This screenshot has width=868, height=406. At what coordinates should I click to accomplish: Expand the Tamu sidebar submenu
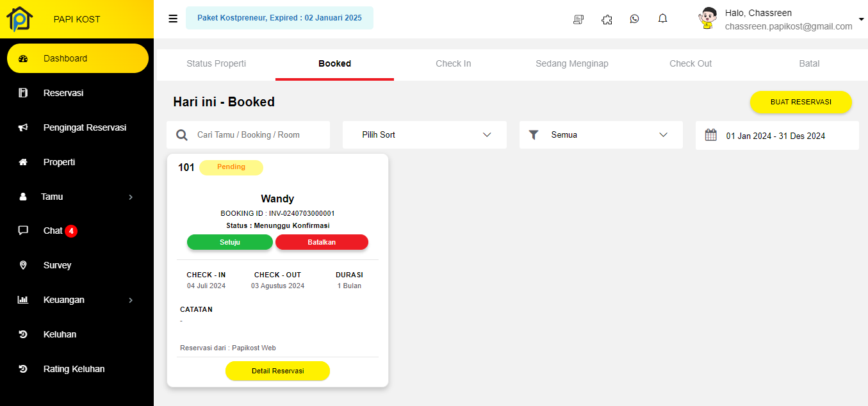(x=77, y=197)
